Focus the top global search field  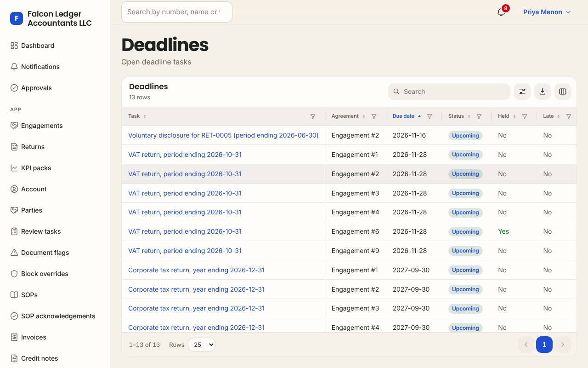[x=177, y=12]
